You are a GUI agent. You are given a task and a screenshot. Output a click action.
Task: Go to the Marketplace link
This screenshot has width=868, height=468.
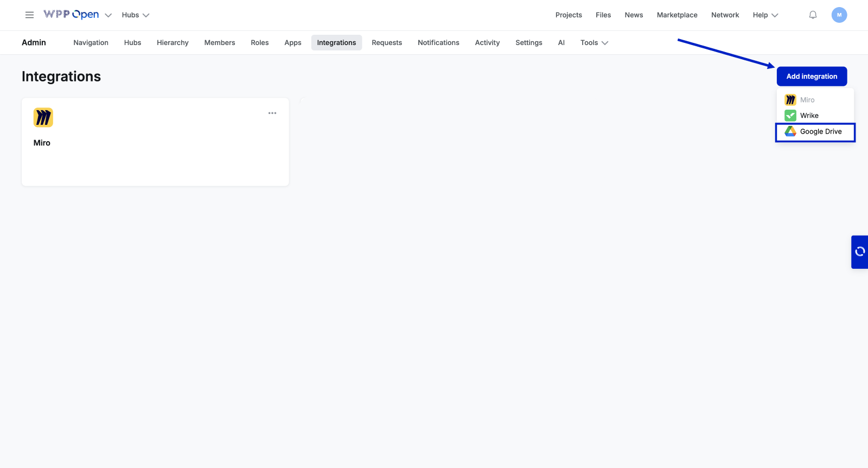pos(677,15)
